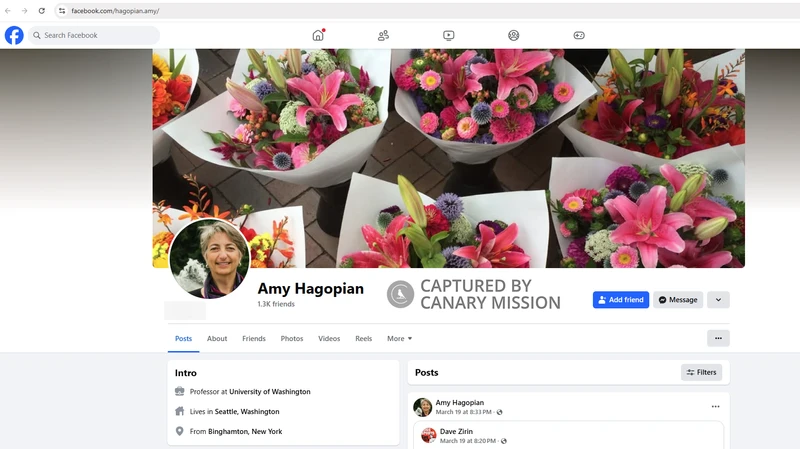Click the location pin icon beside From Binghamton

pyautogui.click(x=180, y=431)
